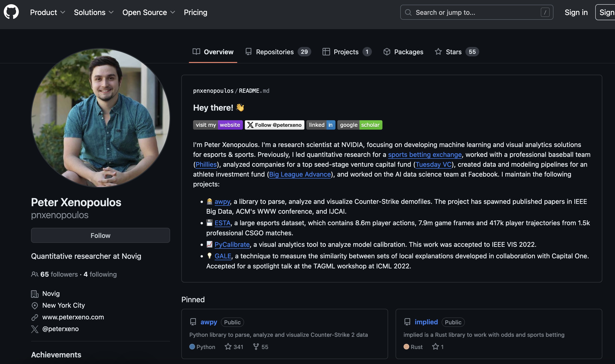Click the GitHub logo icon

(11, 12)
